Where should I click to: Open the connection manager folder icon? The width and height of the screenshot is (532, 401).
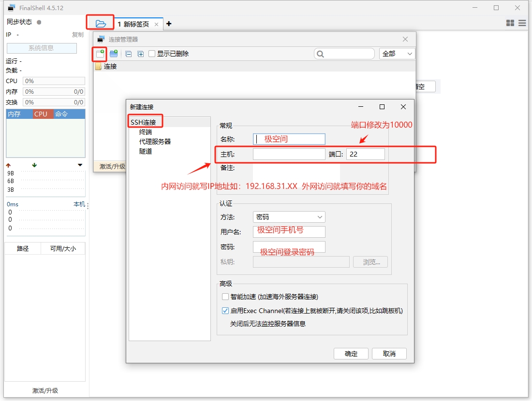(x=100, y=24)
